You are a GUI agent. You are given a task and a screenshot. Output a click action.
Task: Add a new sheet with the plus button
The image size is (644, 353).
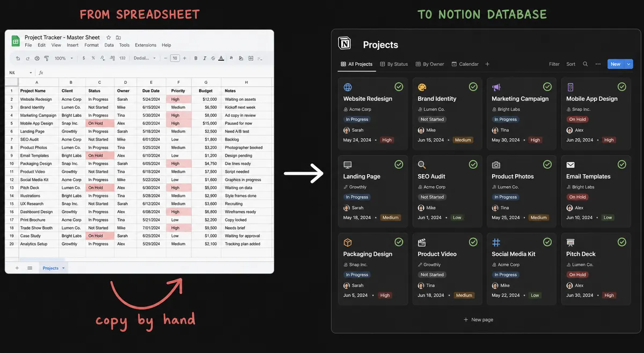(x=17, y=268)
